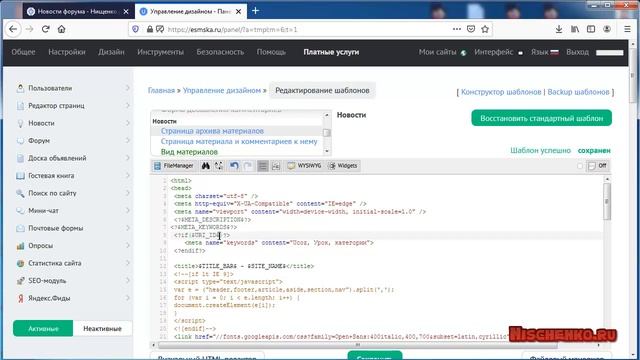The width and height of the screenshot is (640, 360).
Task: Show Активные modules
Action: pyautogui.click(x=43, y=329)
